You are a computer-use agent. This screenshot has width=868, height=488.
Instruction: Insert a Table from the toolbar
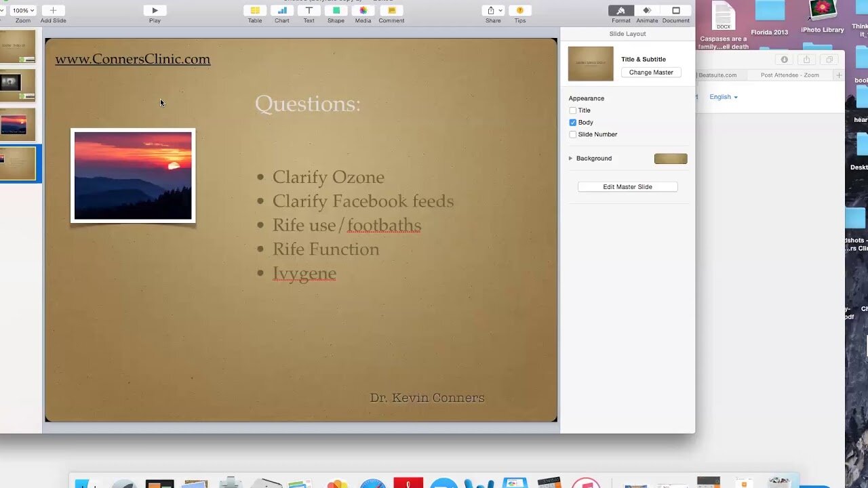255,10
